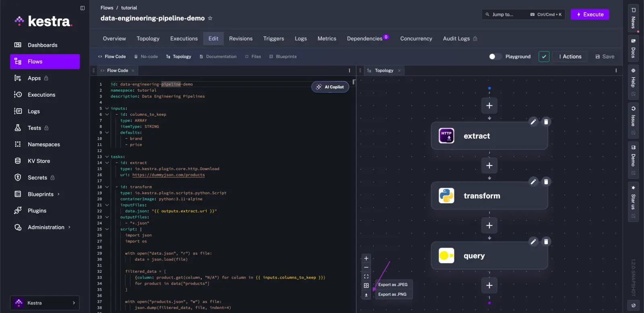Edit the extract task node
This screenshot has width=644, height=313.
click(x=533, y=121)
